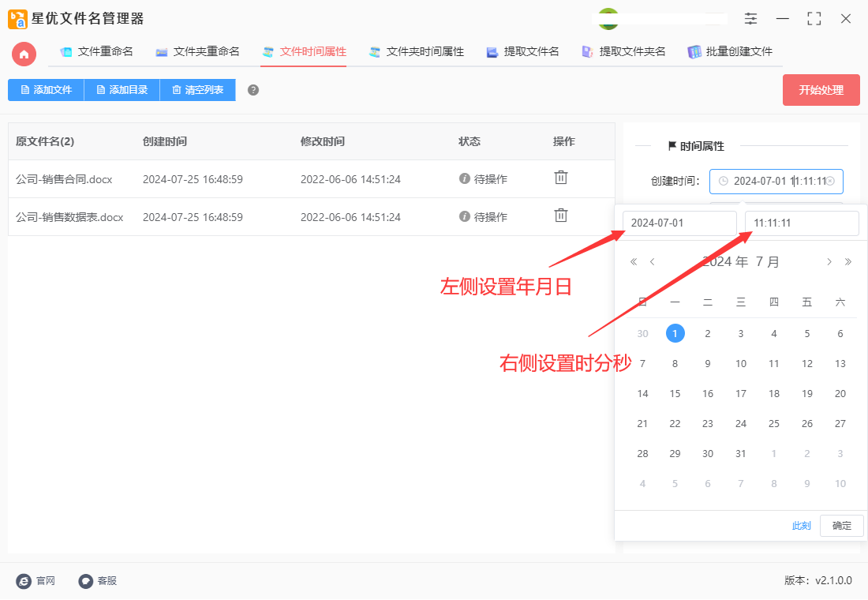The image size is (868, 600).
Task: Open the 官网 website link
Action: pos(36,581)
